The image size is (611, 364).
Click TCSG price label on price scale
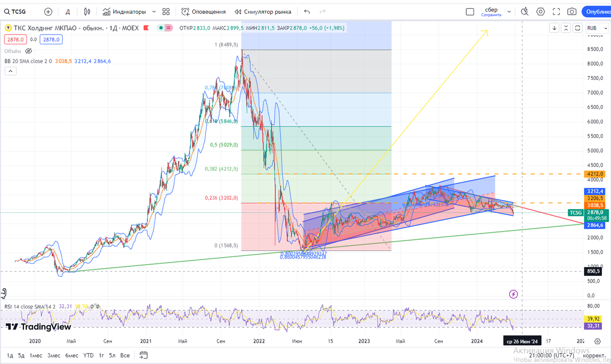coord(575,212)
